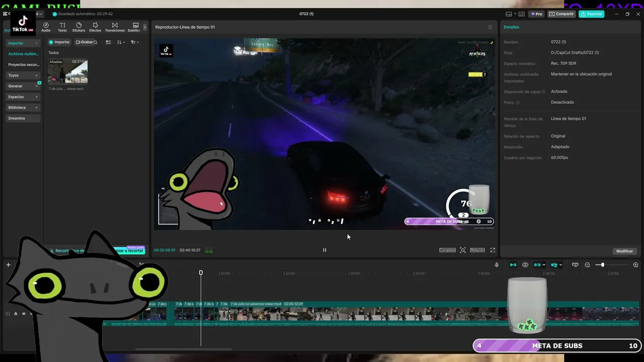Click the Importar media button

59,42
